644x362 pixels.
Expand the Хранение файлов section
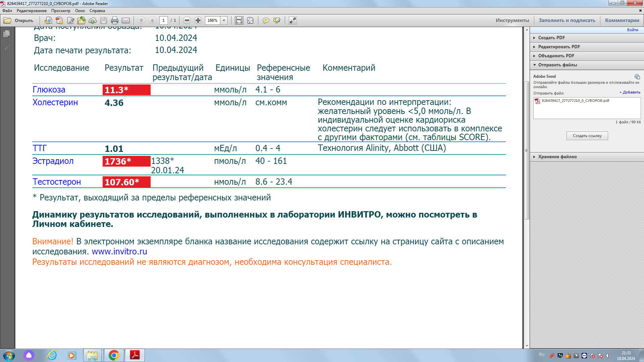tap(557, 157)
